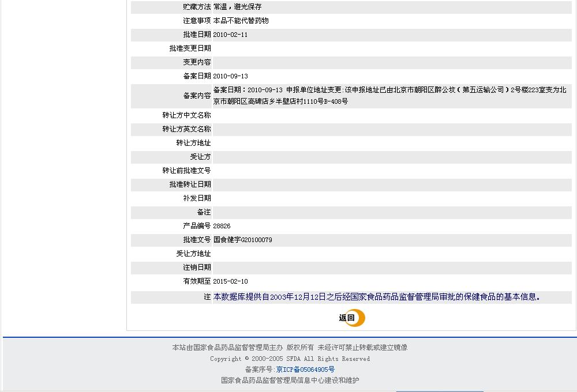Click the 批准日期 value 2010-02-11

click(x=230, y=35)
